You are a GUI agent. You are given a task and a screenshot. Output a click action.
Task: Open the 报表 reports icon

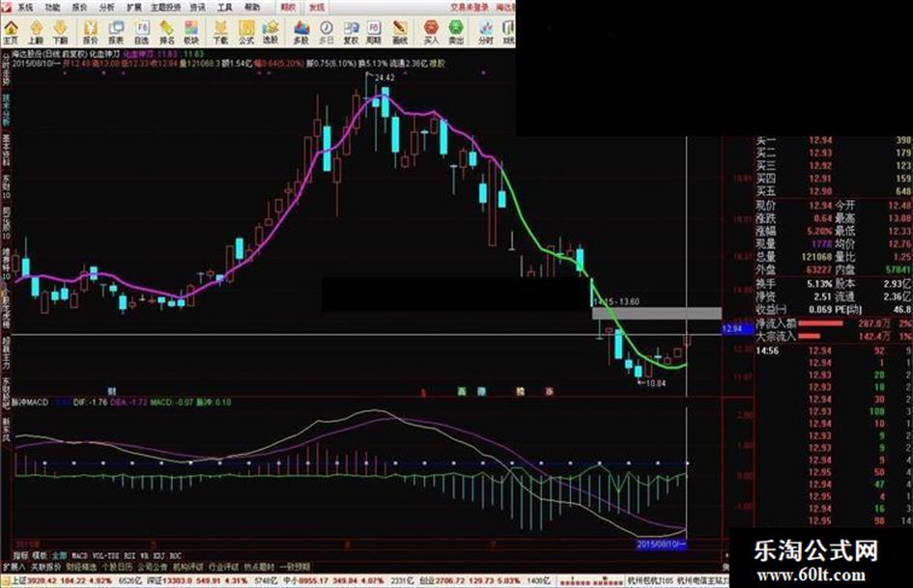116,33
